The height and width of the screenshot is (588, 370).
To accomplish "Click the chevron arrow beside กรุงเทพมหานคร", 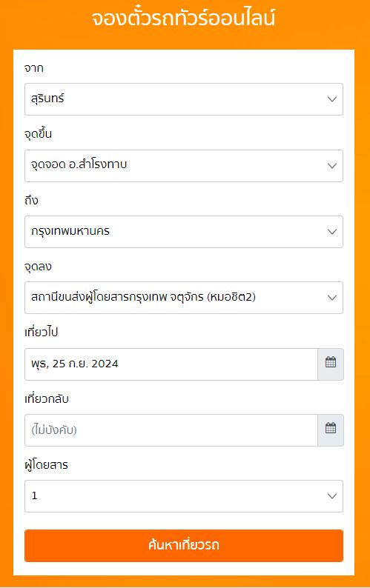I will point(332,232).
